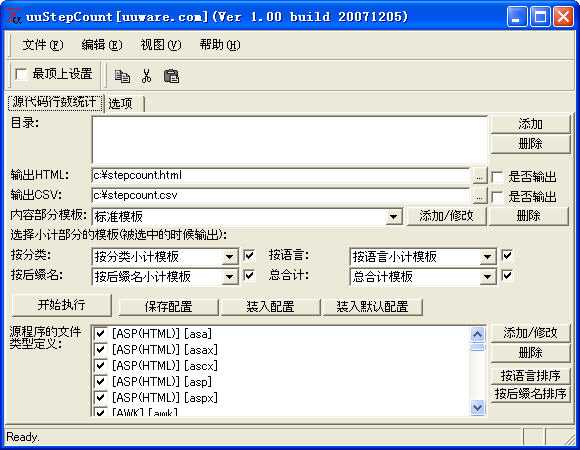Uncheck the 总合计 template checkbox

[507, 275]
